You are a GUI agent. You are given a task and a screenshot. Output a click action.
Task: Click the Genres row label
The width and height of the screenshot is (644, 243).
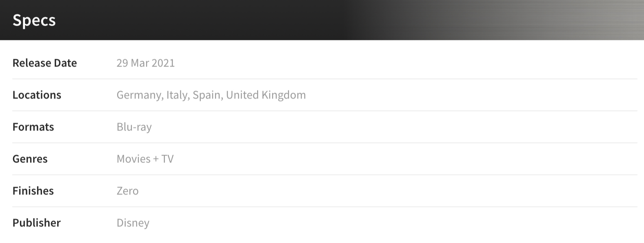pyautogui.click(x=30, y=159)
